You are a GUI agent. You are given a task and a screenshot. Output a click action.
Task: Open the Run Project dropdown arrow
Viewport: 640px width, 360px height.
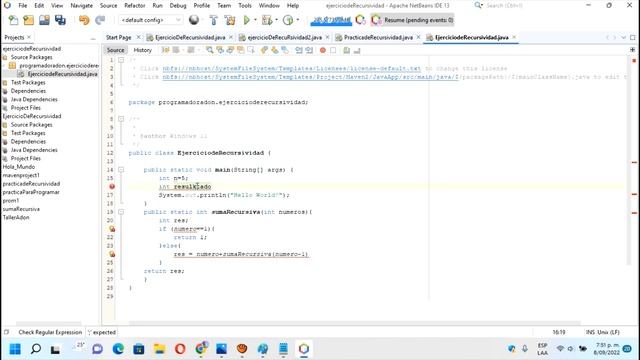coord(256,20)
